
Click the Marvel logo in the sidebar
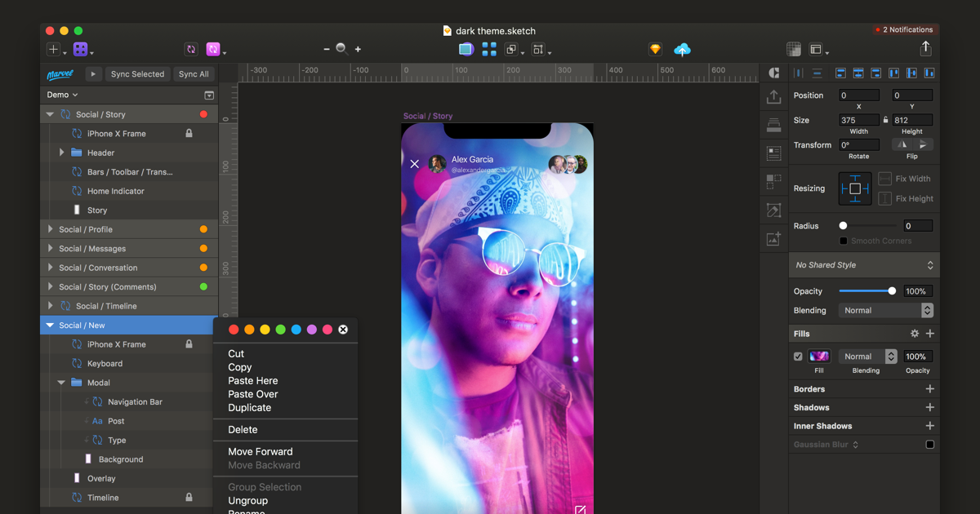coord(60,74)
